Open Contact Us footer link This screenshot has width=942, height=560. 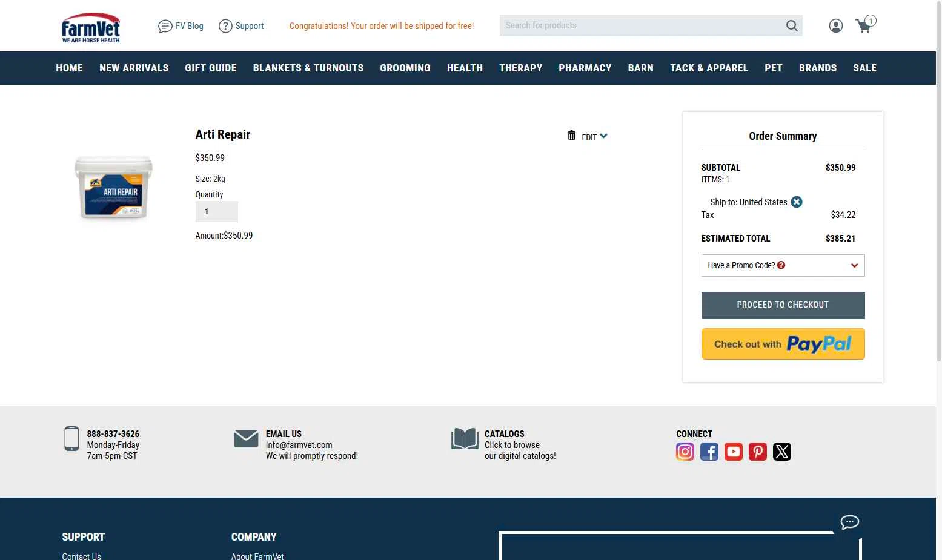pos(81,556)
